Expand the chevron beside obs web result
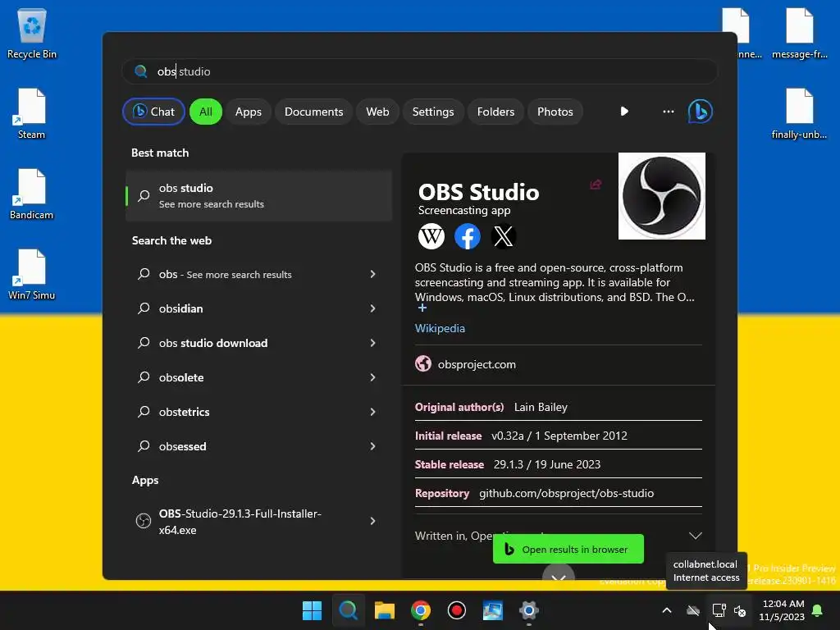The height and width of the screenshot is (630, 840). pyautogui.click(x=373, y=274)
